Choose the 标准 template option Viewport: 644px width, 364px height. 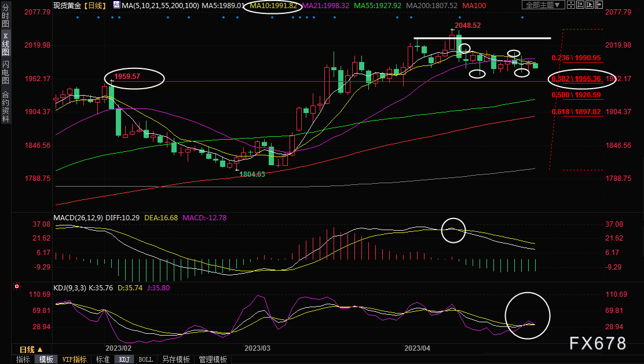102,359
